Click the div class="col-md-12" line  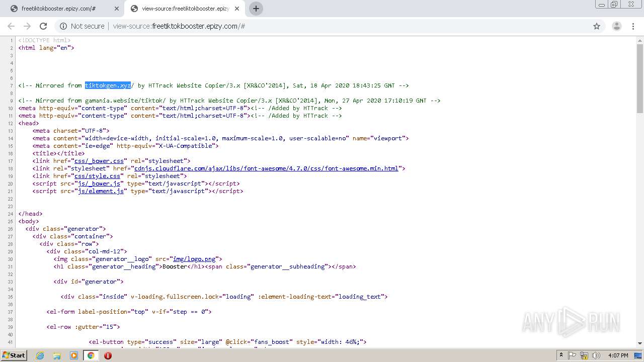point(87,251)
